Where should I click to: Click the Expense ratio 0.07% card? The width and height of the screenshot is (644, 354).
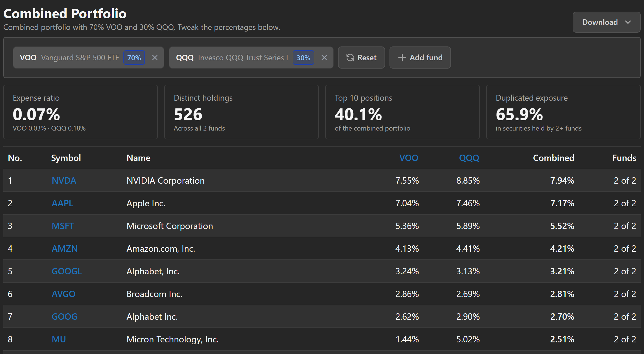pos(80,112)
